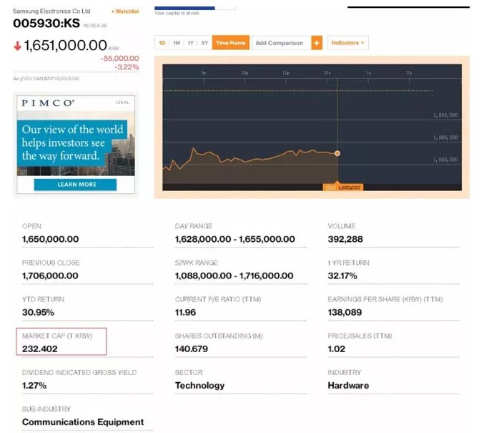
Task: Open the Hardware industry link
Action: point(348,385)
